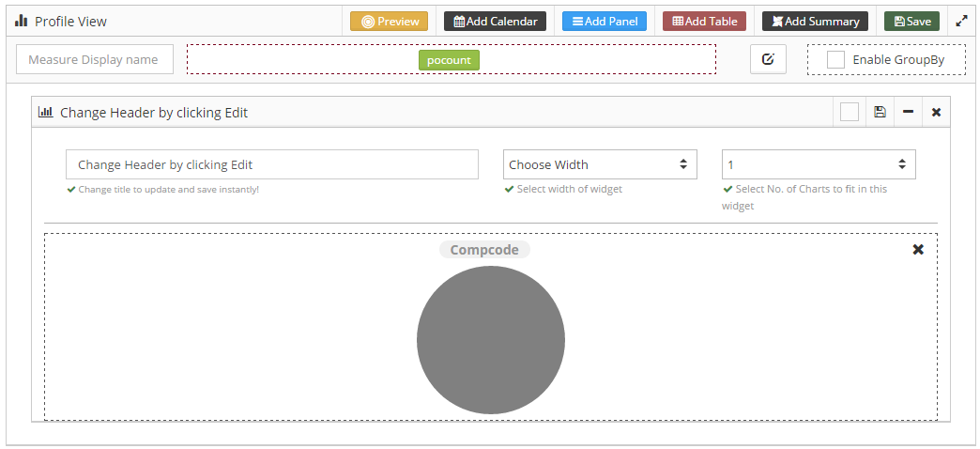This screenshot has width=980, height=449.
Task: Select the pocount measure tag
Action: pos(449,61)
